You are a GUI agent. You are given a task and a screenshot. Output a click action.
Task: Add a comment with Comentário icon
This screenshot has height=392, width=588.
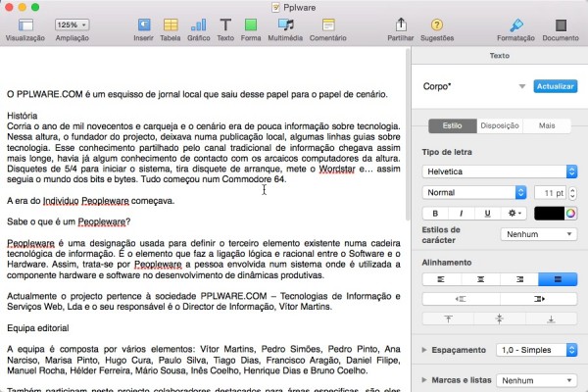tap(328, 25)
